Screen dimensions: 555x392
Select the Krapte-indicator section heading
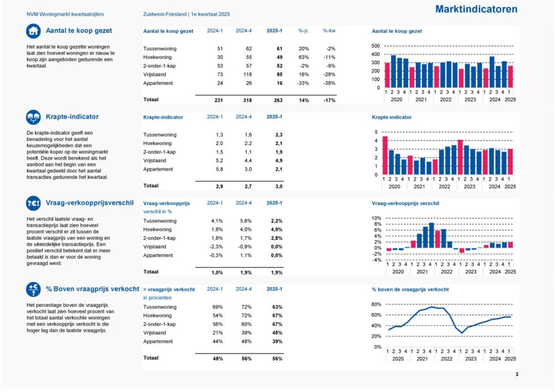[72, 116]
